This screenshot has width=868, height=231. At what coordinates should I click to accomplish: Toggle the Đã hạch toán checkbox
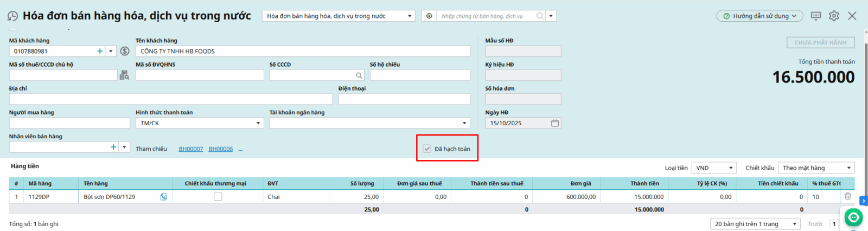click(427, 149)
